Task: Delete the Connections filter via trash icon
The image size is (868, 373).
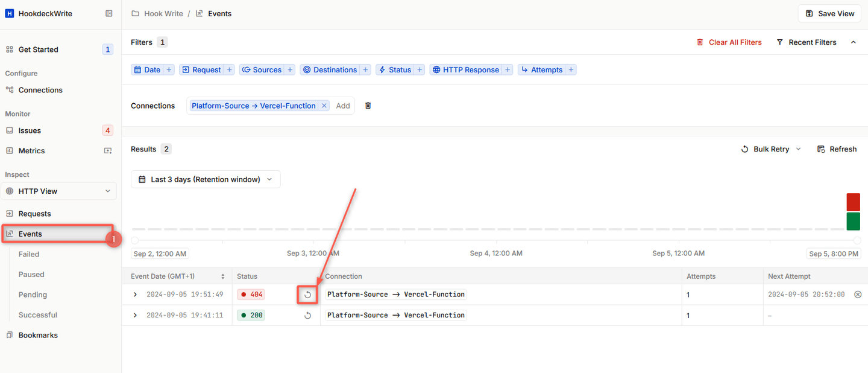Action: pyautogui.click(x=368, y=106)
